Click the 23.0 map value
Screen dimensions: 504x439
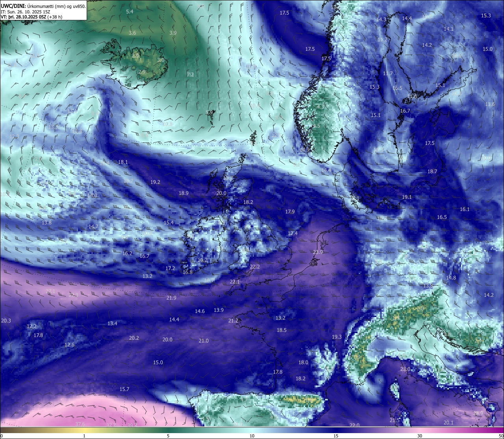coord(405,369)
